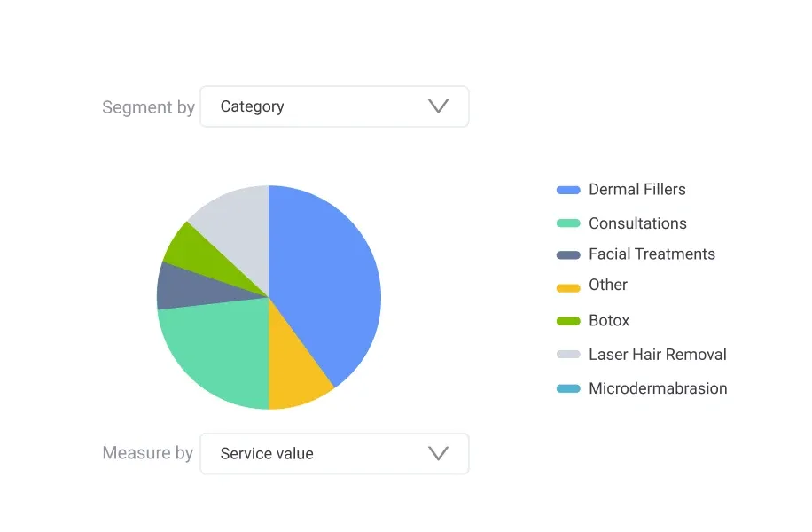Click the chevron arrow in Service value dropdown

coord(438,453)
